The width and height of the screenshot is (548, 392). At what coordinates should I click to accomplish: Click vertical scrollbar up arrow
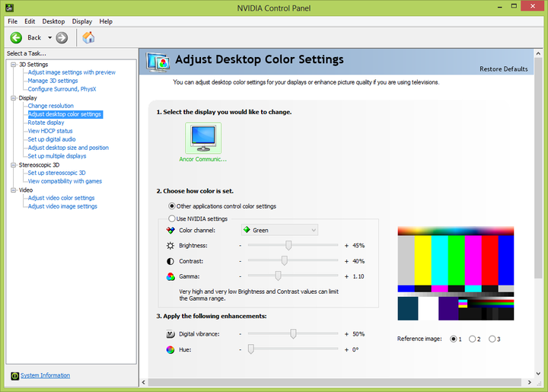pyautogui.click(x=538, y=53)
